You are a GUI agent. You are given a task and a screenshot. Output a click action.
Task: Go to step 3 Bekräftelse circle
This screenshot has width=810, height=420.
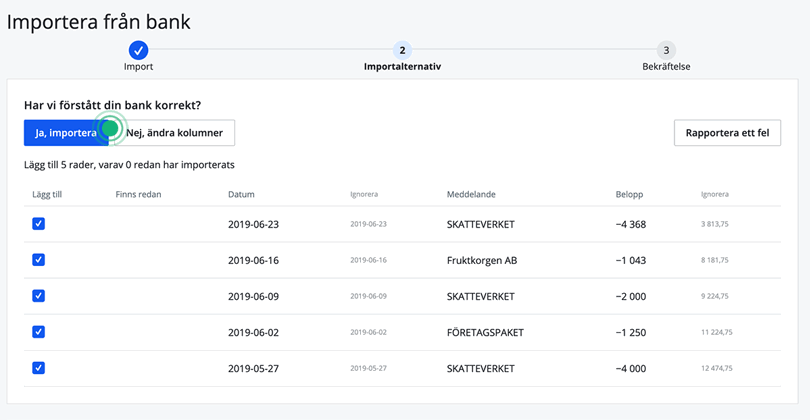[666, 50]
